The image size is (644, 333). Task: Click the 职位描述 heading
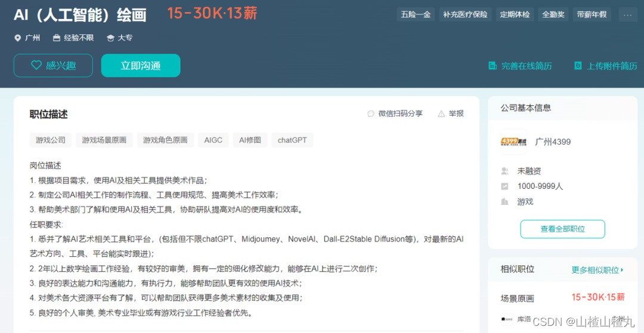coord(48,114)
